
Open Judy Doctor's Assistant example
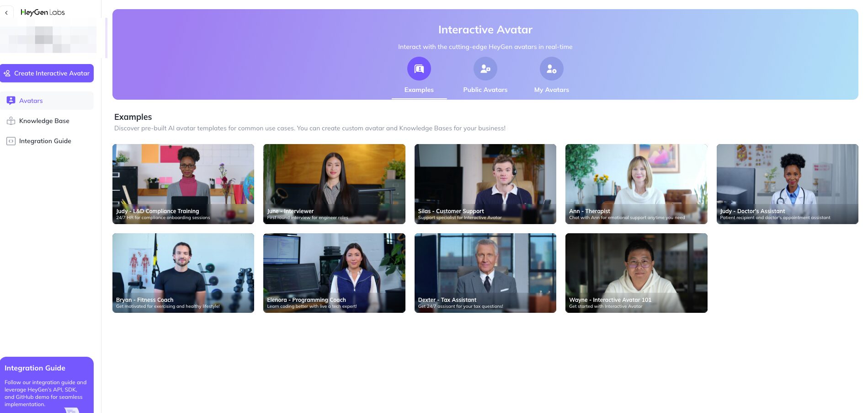click(787, 184)
